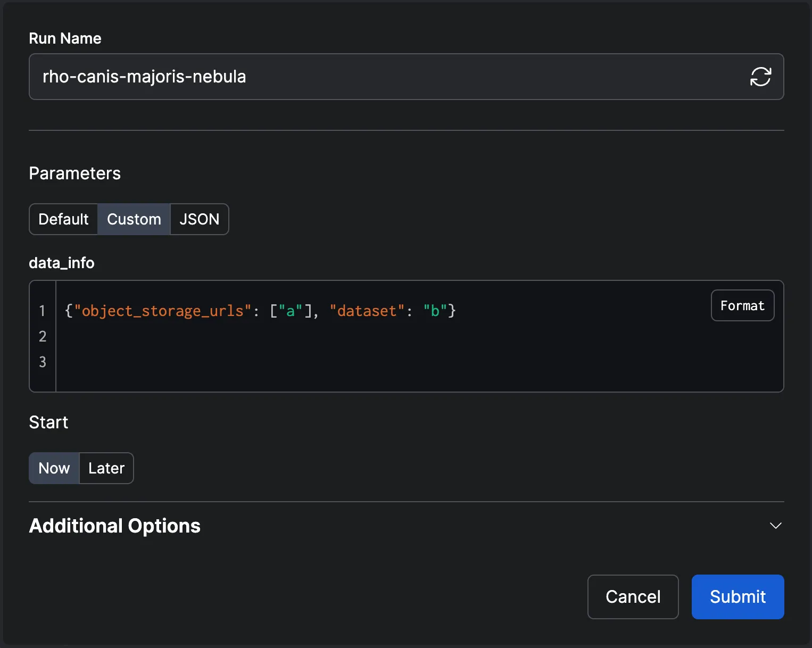The height and width of the screenshot is (648, 812).
Task: Switch parameters to Default mode
Action: pyautogui.click(x=63, y=219)
